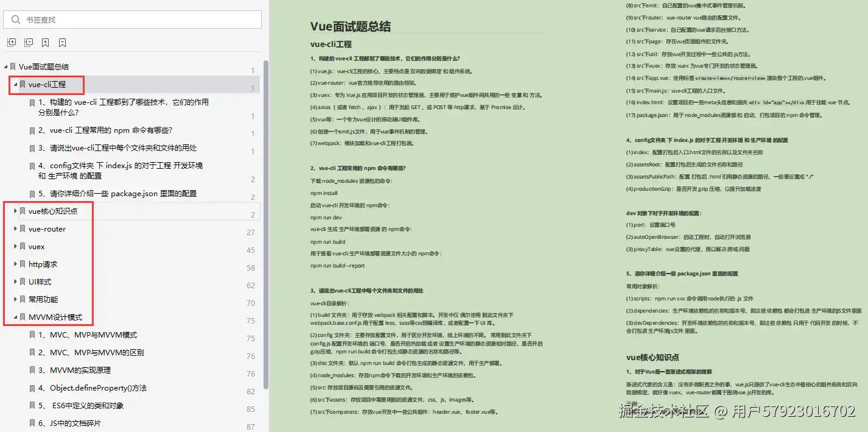The width and height of the screenshot is (868, 432).
Task: Collapse the vue-cli工程 bookmark branch
Action: 15,84
